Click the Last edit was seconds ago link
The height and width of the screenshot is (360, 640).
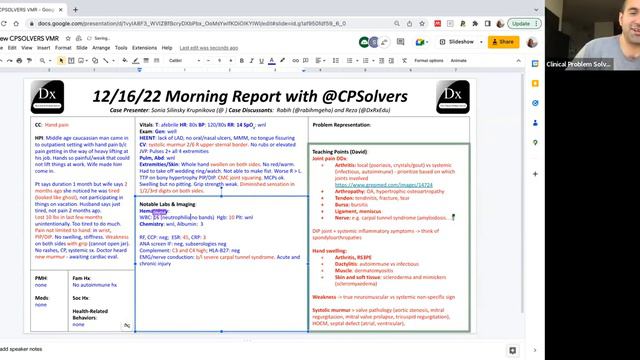(x=209, y=48)
